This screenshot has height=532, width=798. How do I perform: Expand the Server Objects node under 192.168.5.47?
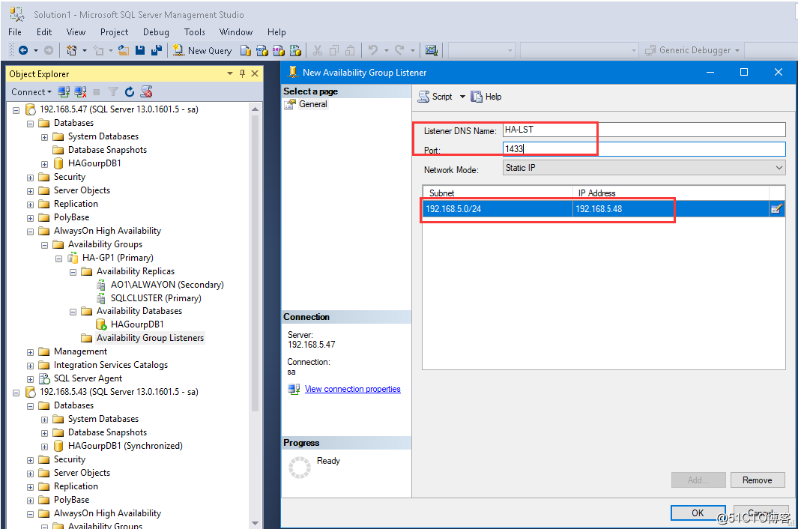tap(31, 191)
